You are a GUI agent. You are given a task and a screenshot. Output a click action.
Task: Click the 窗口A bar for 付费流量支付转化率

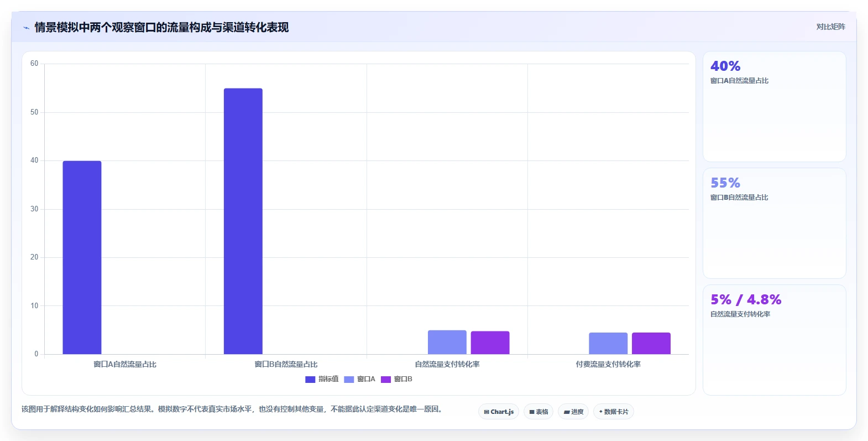tap(608, 343)
